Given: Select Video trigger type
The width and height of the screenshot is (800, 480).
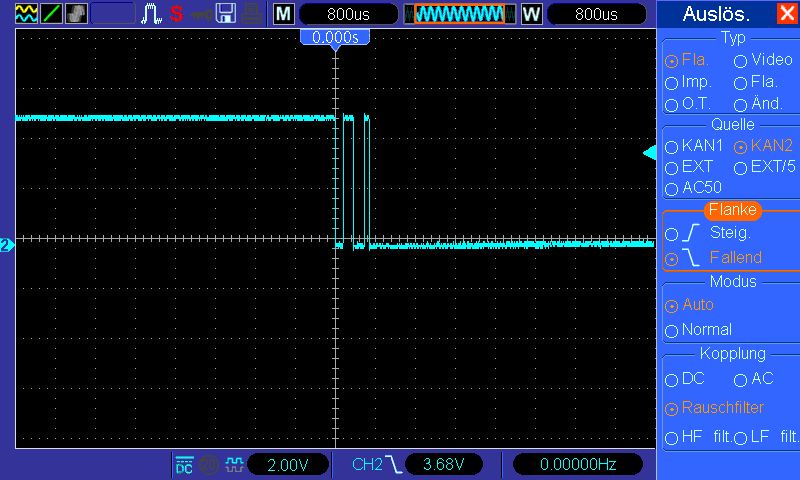Looking at the screenshot, I should pos(741,60).
